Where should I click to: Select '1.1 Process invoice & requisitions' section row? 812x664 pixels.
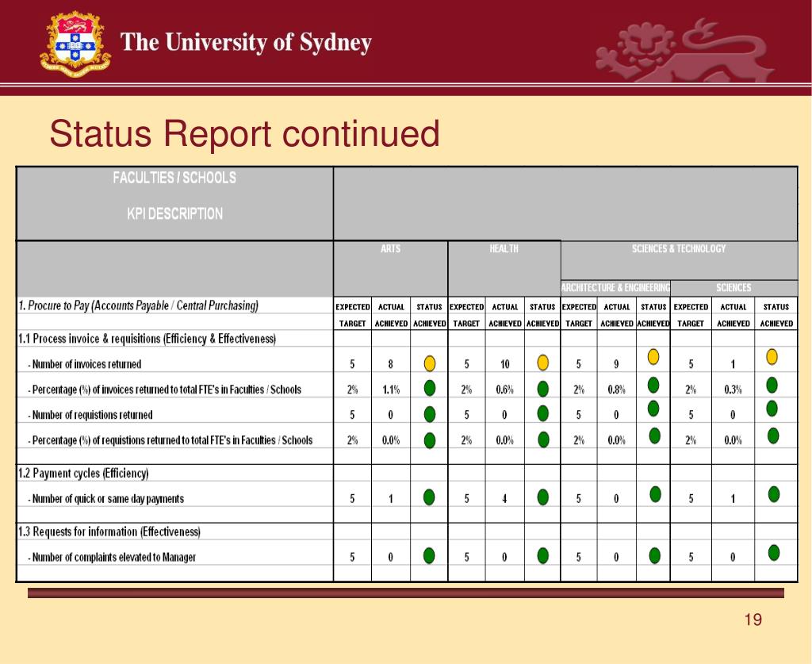click(147, 339)
